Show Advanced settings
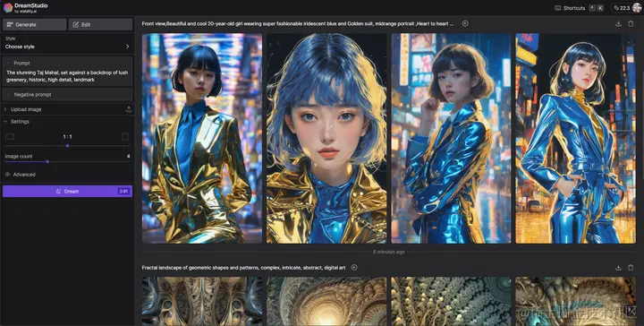Screen dimensions: 644x326 pyautogui.click(x=21, y=175)
